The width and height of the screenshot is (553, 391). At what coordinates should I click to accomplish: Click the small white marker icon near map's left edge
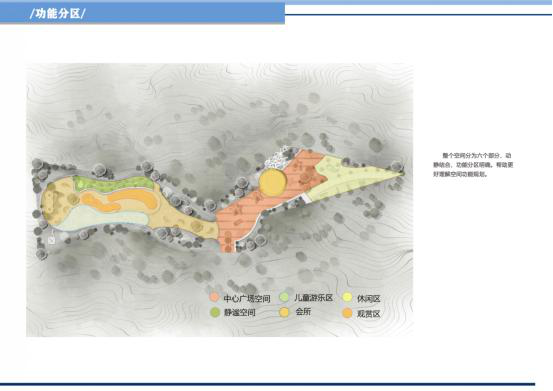52,240
